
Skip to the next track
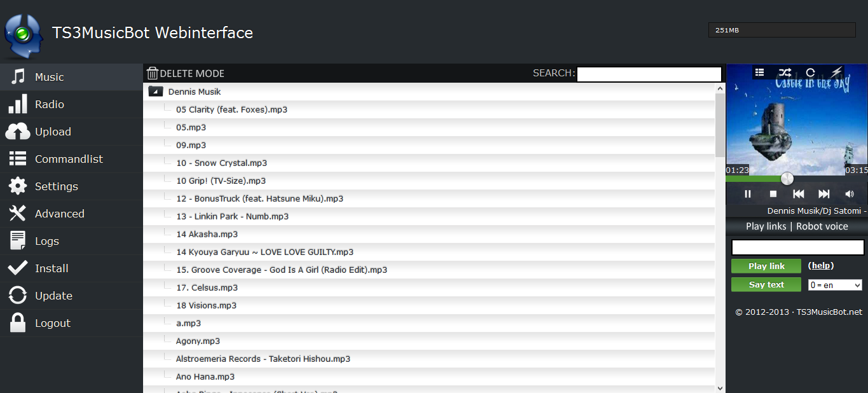(824, 194)
